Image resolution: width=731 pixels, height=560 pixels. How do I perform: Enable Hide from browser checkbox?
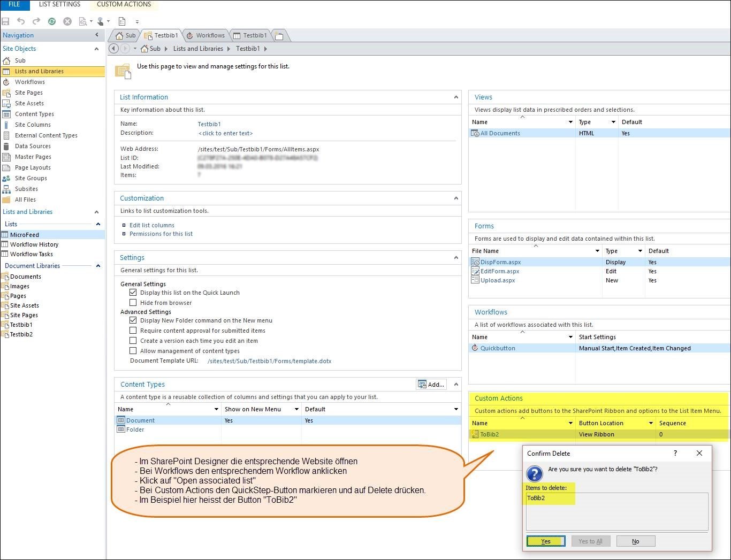point(133,303)
